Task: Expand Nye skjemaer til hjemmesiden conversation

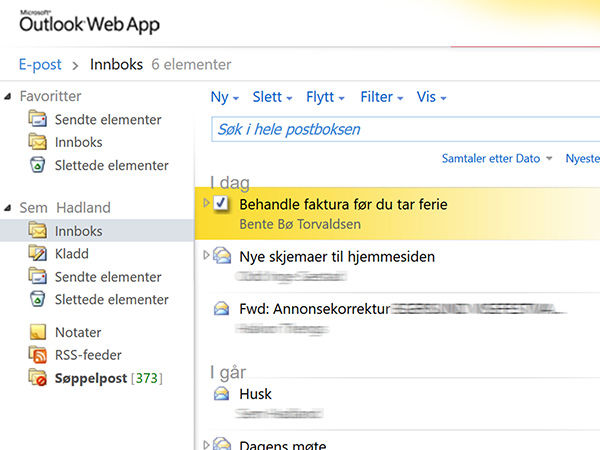Action: [x=206, y=255]
